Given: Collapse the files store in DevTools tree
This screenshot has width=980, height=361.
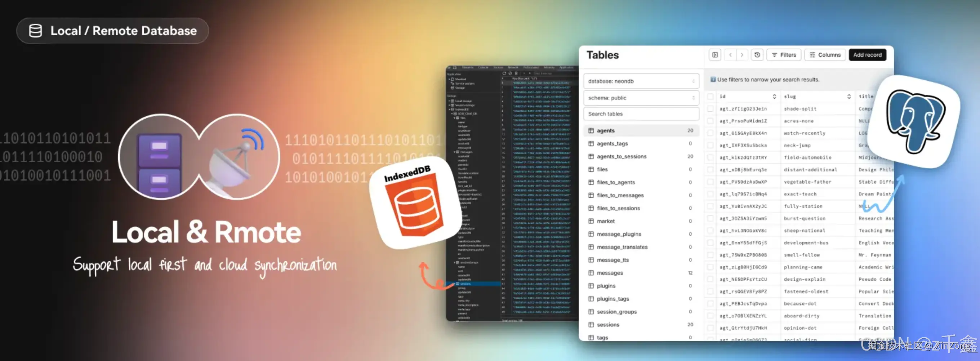Looking at the screenshot, I should (x=455, y=118).
